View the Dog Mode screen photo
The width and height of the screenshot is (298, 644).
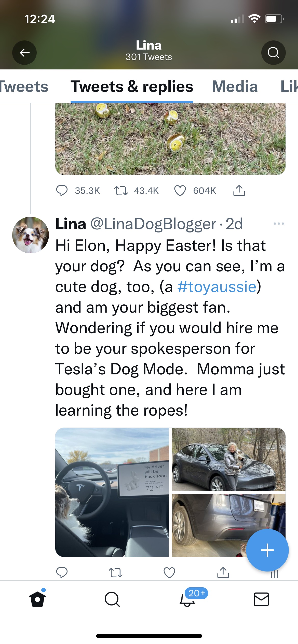pos(112,492)
